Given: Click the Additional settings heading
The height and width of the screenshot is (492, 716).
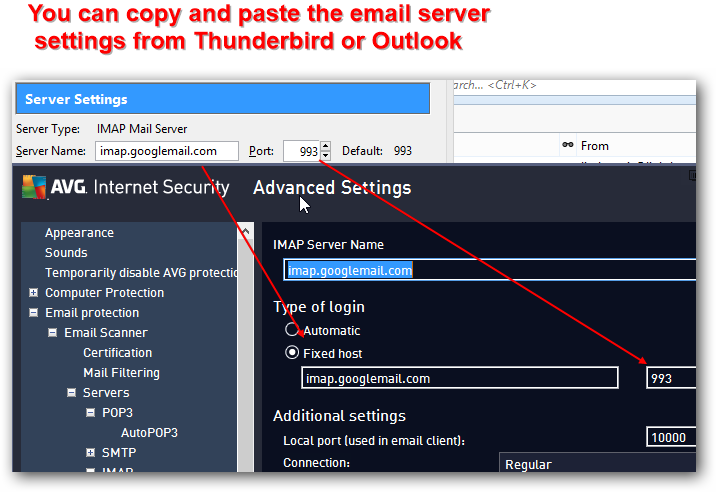Looking at the screenshot, I should point(339,416).
